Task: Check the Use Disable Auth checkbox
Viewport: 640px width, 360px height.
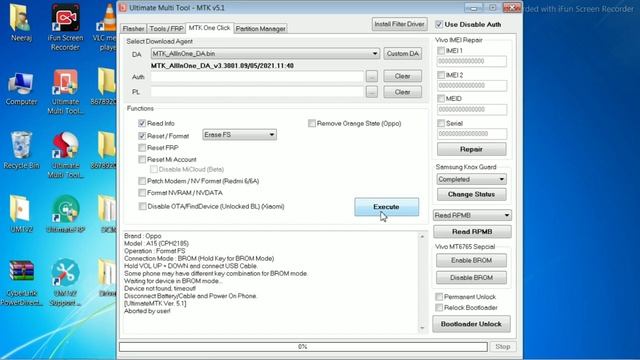Action: pos(439,24)
